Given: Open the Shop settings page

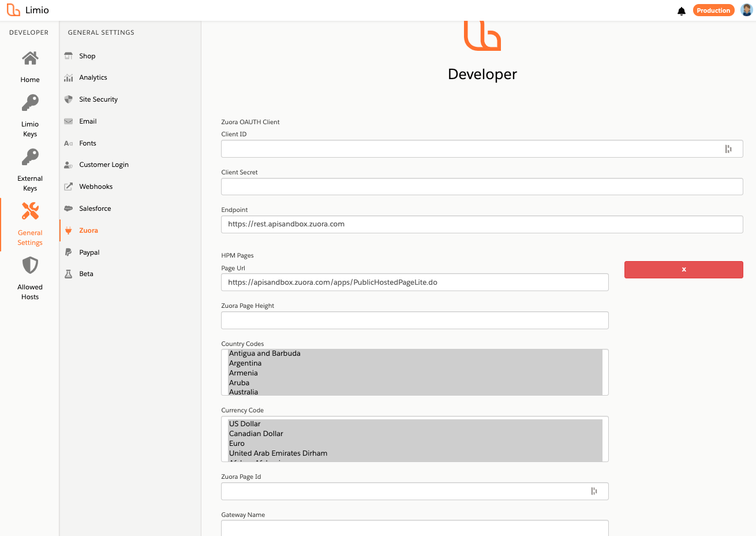Looking at the screenshot, I should tap(87, 56).
